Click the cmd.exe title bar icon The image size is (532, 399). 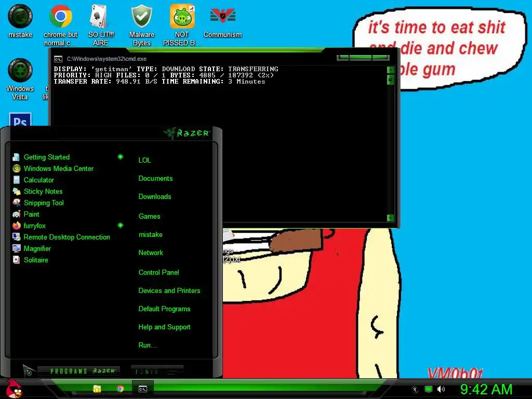point(58,59)
